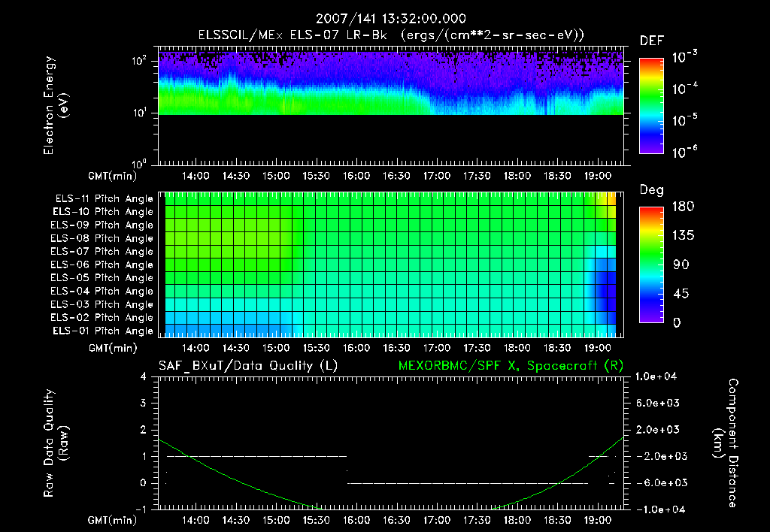
Task: Click data quality axis value 3
Action: (x=144, y=404)
